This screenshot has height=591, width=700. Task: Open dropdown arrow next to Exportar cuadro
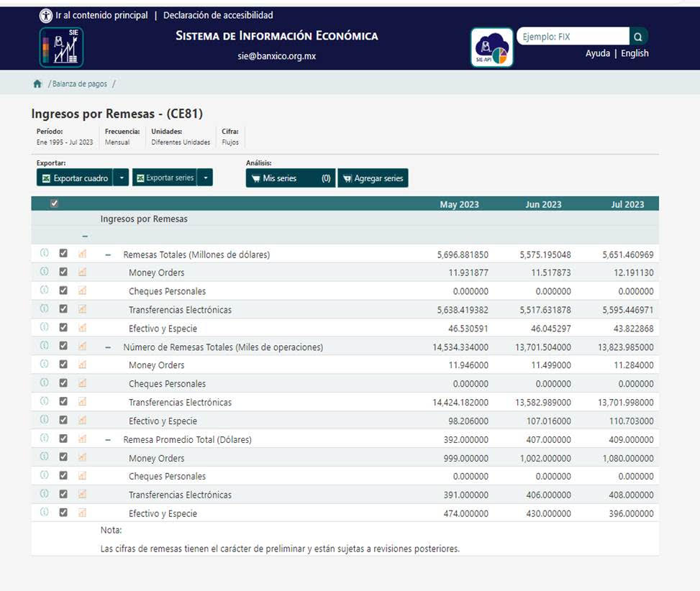click(122, 178)
